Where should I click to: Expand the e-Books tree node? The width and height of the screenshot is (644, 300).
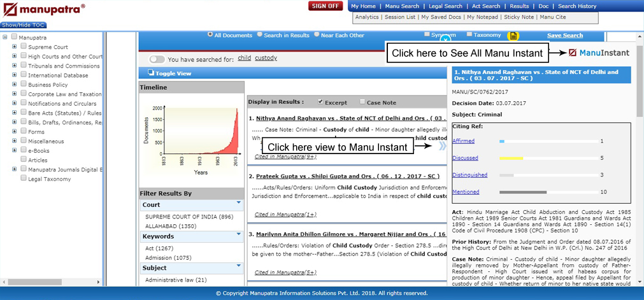[x=15, y=150]
